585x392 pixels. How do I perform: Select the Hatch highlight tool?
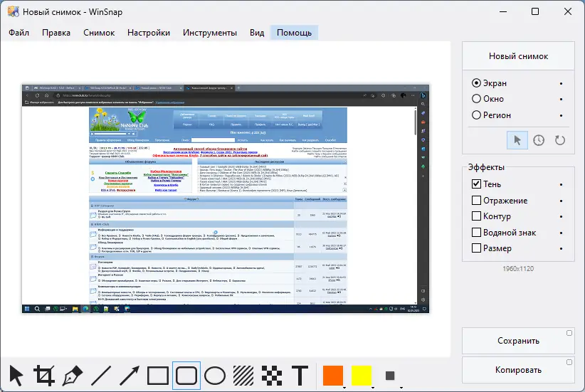pyautogui.click(x=243, y=376)
